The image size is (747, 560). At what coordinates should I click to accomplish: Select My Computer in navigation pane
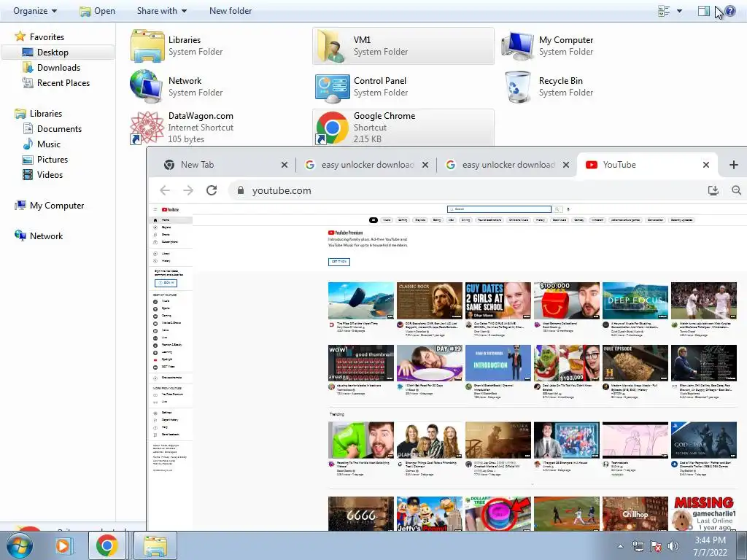tap(57, 205)
